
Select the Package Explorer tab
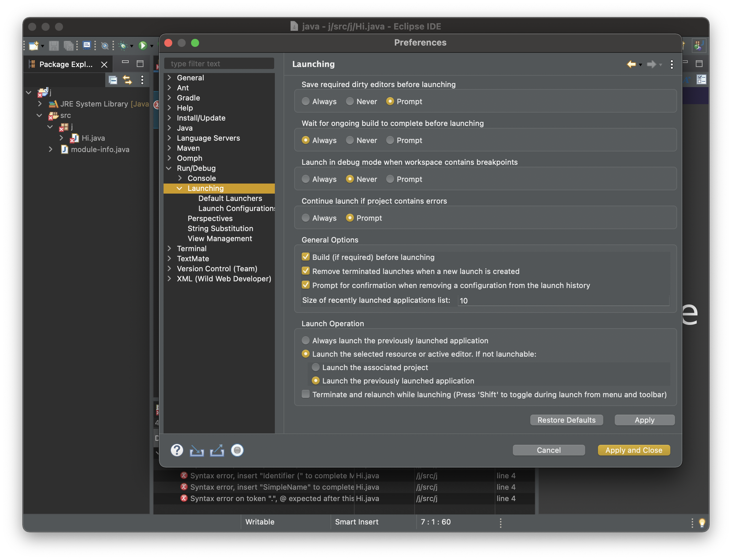point(66,64)
